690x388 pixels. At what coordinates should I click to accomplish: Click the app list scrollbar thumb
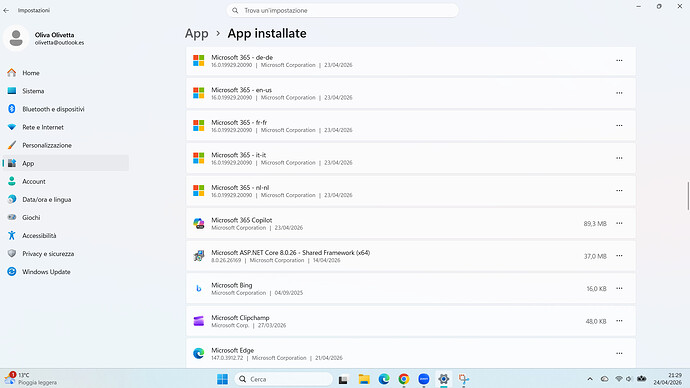tap(688, 195)
